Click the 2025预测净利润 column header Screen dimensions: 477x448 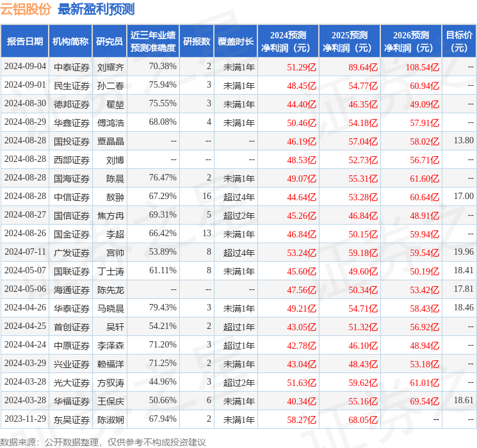pyautogui.click(x=350, y=42)
